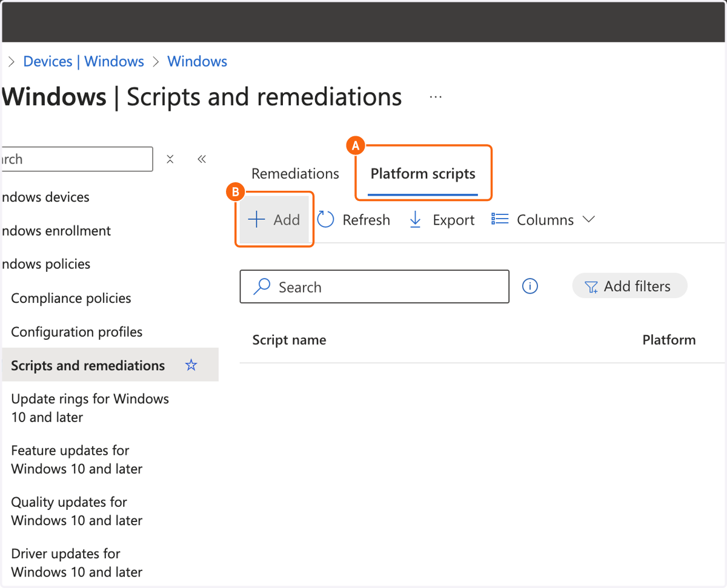Focus the sidebar search box
The height and width of the screenshot is (588, 727).
[x=77, y=159]
